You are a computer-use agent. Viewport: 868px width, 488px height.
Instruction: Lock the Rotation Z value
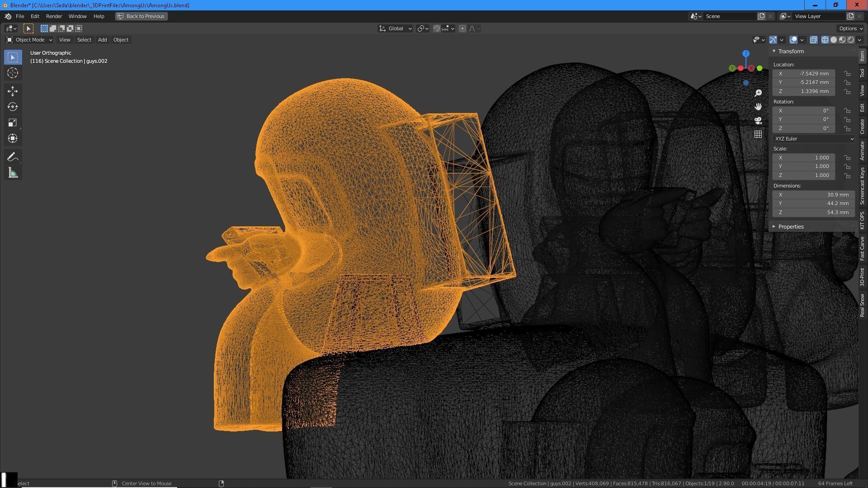(847, 129)
